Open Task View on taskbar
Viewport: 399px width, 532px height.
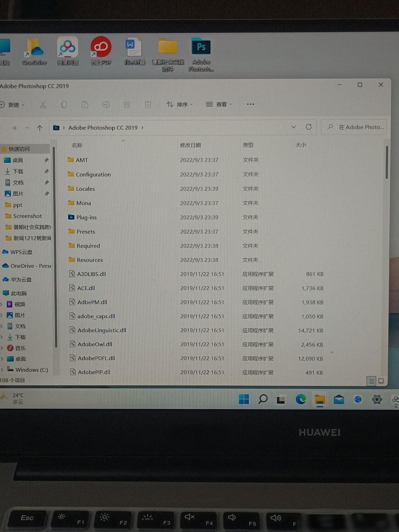click(x=280, y=400)
